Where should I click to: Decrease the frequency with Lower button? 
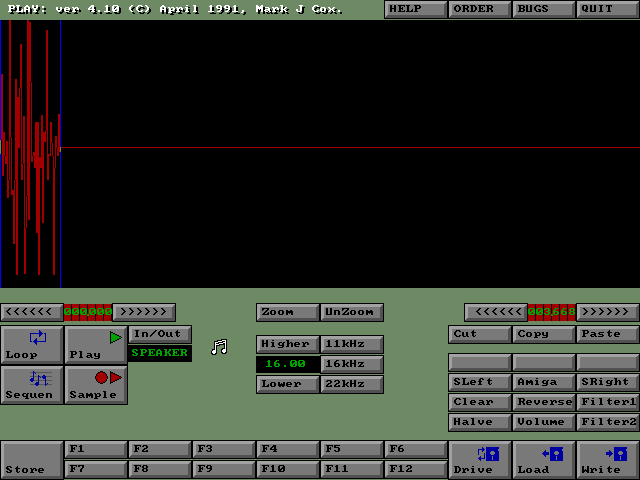pyautogui.click(x=287, y=384)
